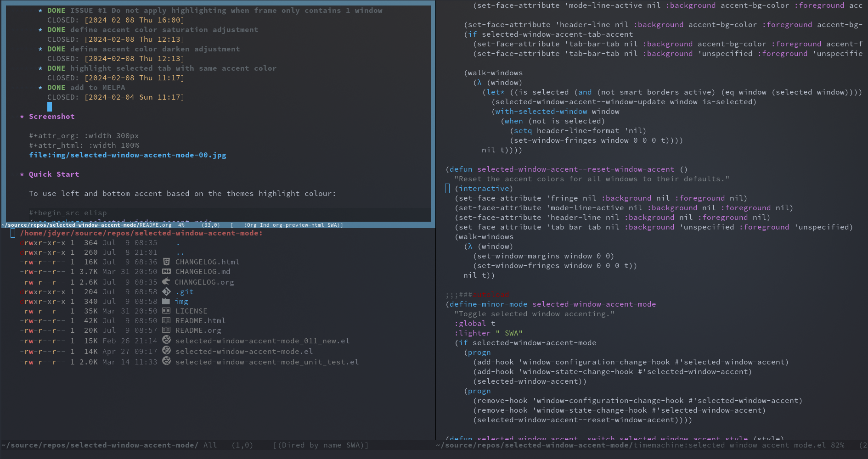Click the 'All' indicator in Dired mode line
The image size is (868, 459).
(x=210, y=445)
